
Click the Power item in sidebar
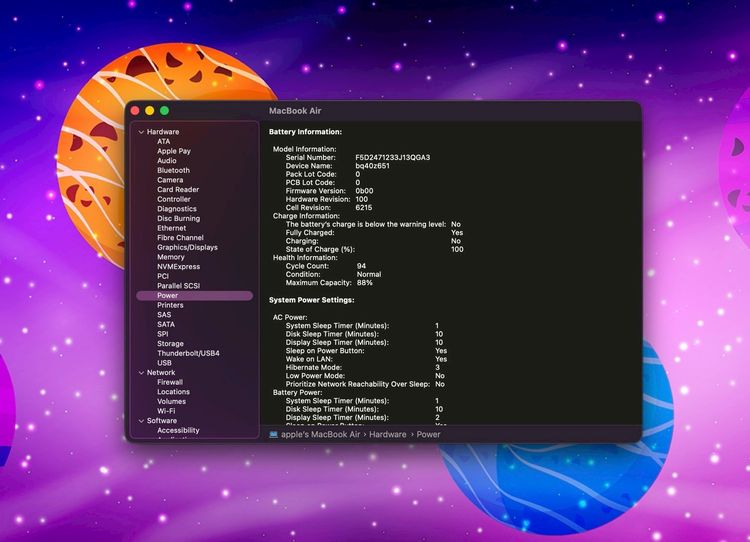coord(167,296)
